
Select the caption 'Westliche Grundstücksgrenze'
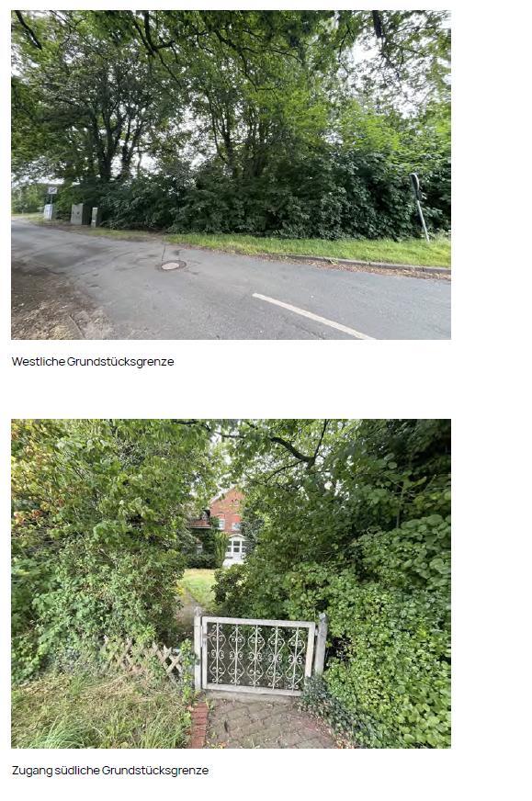93,362
